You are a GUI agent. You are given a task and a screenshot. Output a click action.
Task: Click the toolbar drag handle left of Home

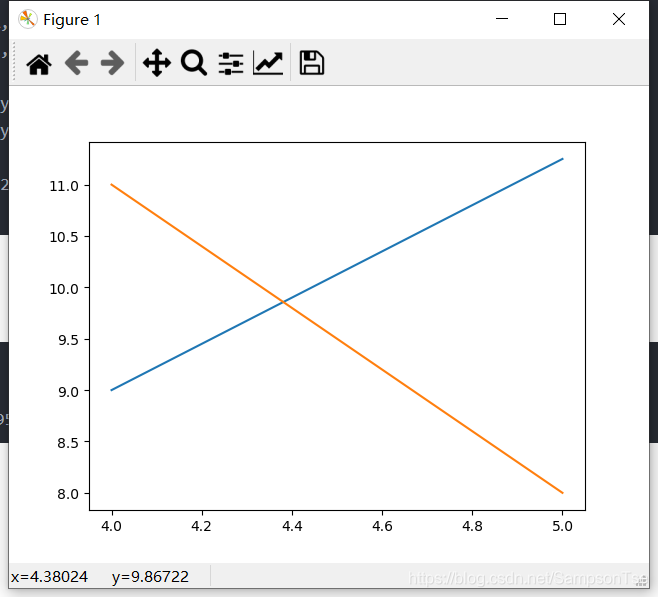pyautogui.click(x=14, y=61)
